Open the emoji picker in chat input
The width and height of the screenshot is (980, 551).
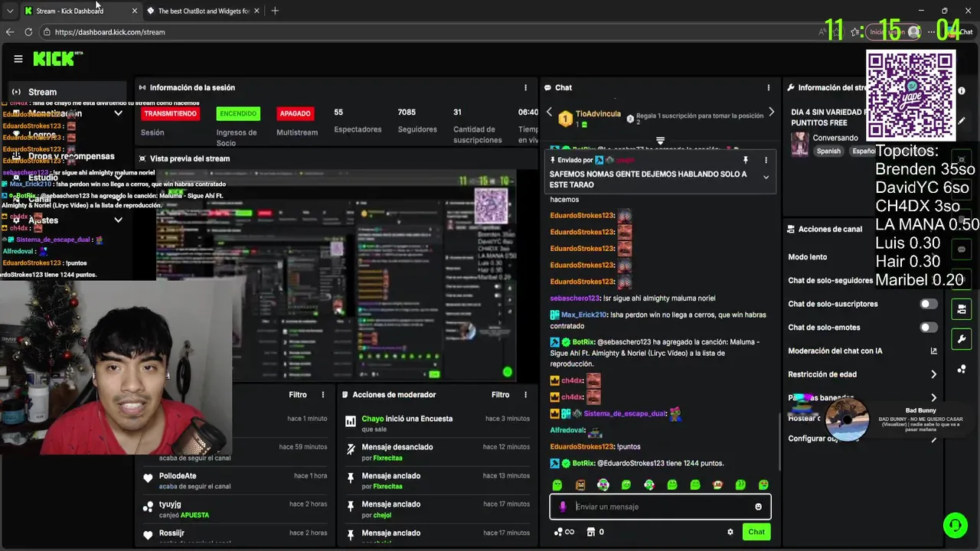coord(758,507)
